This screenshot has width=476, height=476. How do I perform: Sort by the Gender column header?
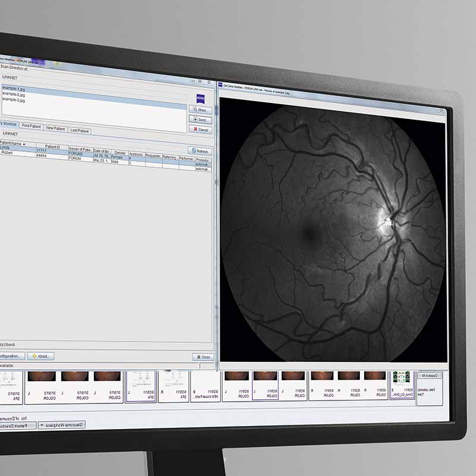click(x=120, y=153)
